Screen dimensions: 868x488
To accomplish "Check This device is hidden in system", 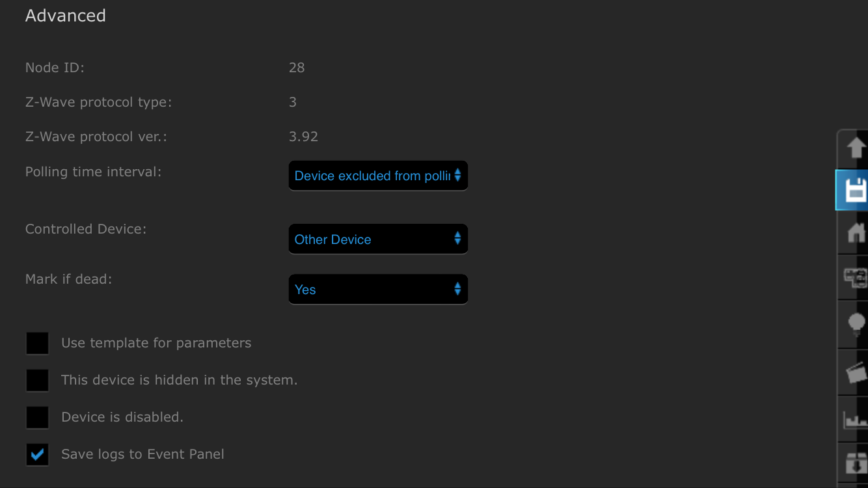I will click(37, 380).
